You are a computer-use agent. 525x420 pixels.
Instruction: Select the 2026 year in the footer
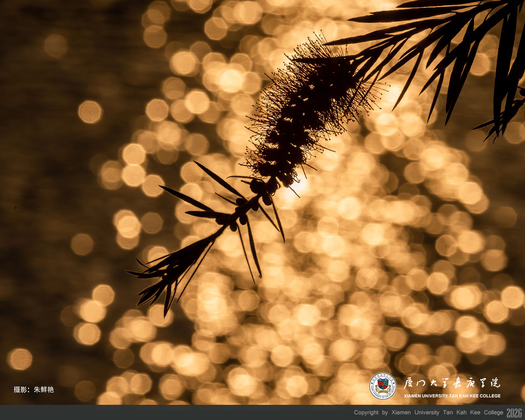pos(514,413)
